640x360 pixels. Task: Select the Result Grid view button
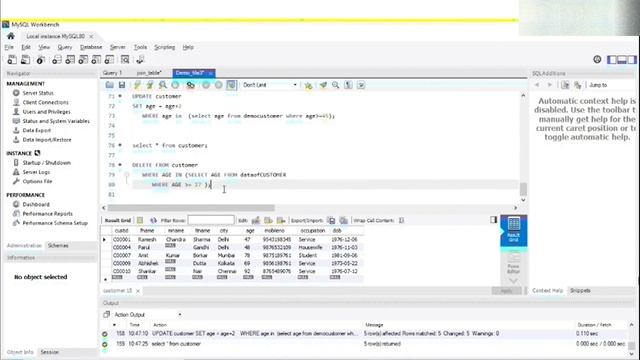coord(513,230)
